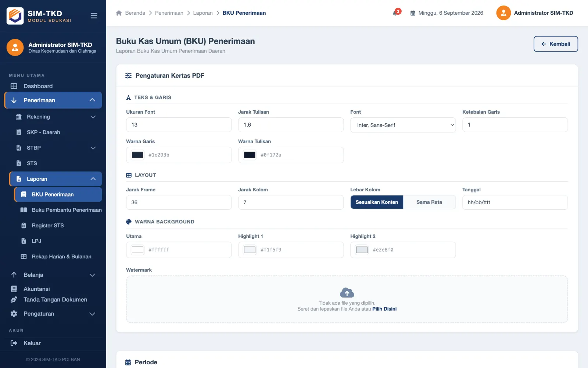This screenshot has height=368, width=588.
Task: Click the STS file icon in the sidebar
Action: (x=19, y=163)
